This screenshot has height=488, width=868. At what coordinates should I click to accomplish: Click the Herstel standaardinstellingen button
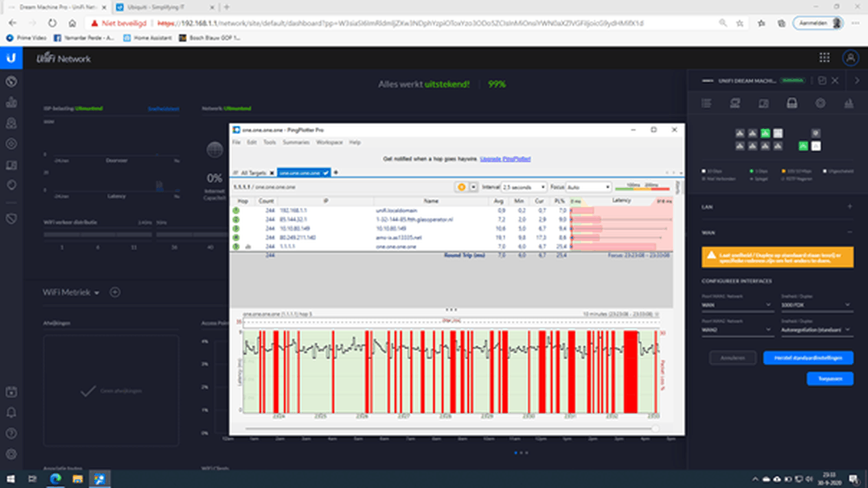point(808,358)
